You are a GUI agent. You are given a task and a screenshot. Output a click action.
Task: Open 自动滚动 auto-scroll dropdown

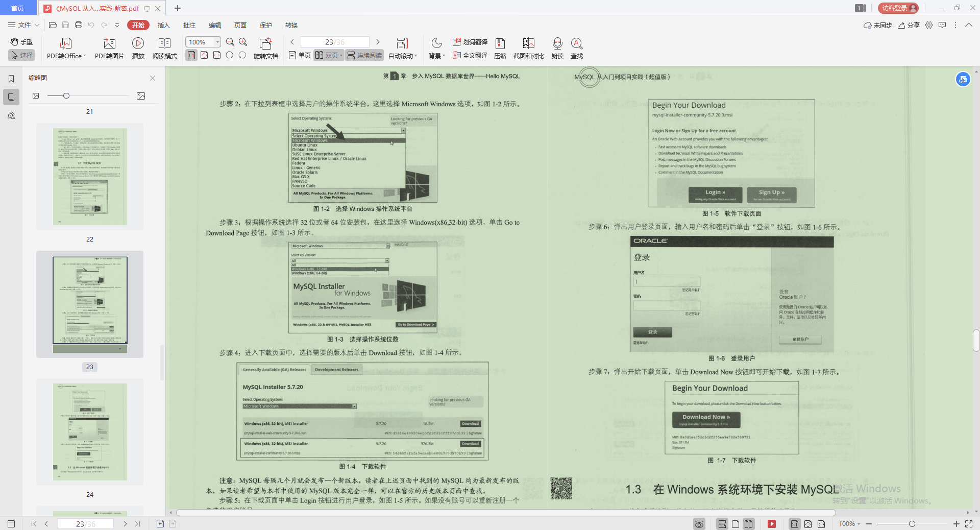403,49
